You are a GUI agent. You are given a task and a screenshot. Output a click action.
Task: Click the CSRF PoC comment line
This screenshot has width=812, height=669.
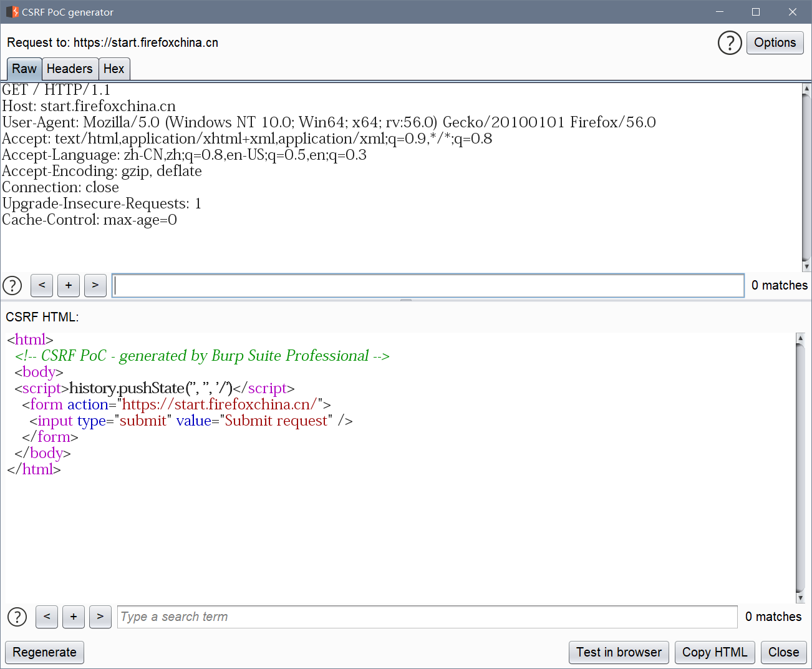click(x=202, y=356)
